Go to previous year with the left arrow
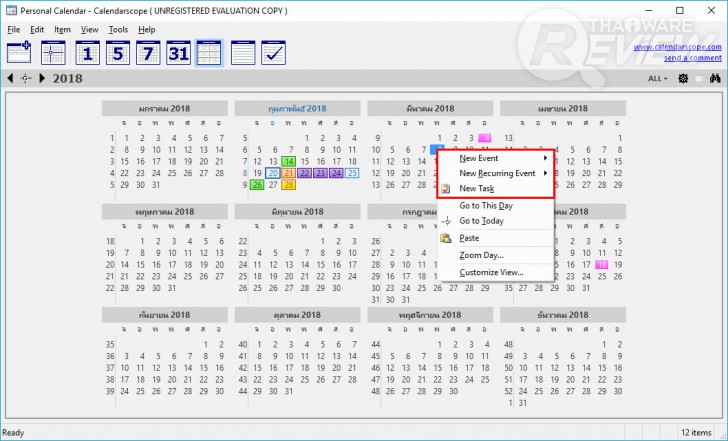728x441 pixels. point(10,78)
